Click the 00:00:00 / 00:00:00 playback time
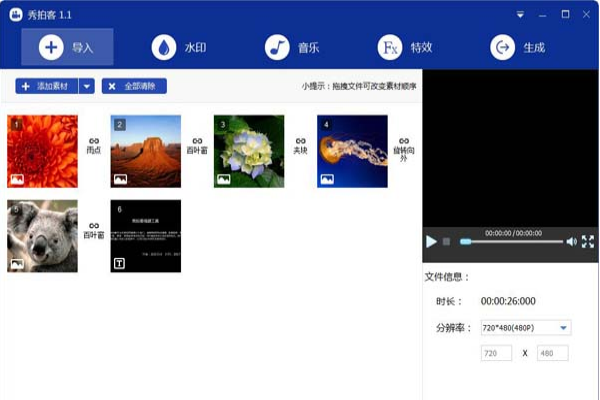Screen dimensions: 600x400 pos(514,233)
